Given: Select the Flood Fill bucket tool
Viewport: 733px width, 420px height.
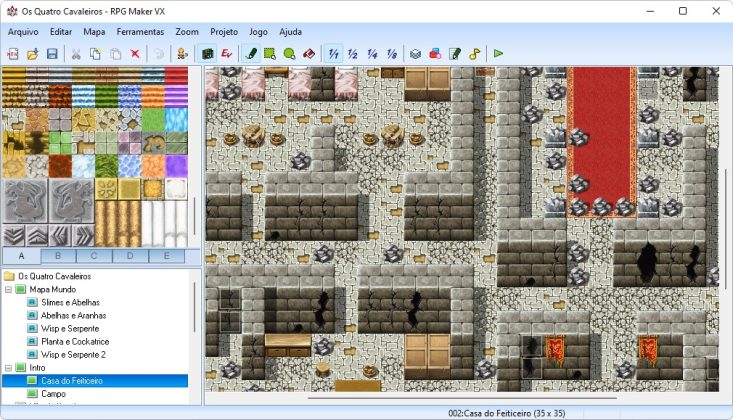Looking at the screenshot, I should [x=309, y=54].
